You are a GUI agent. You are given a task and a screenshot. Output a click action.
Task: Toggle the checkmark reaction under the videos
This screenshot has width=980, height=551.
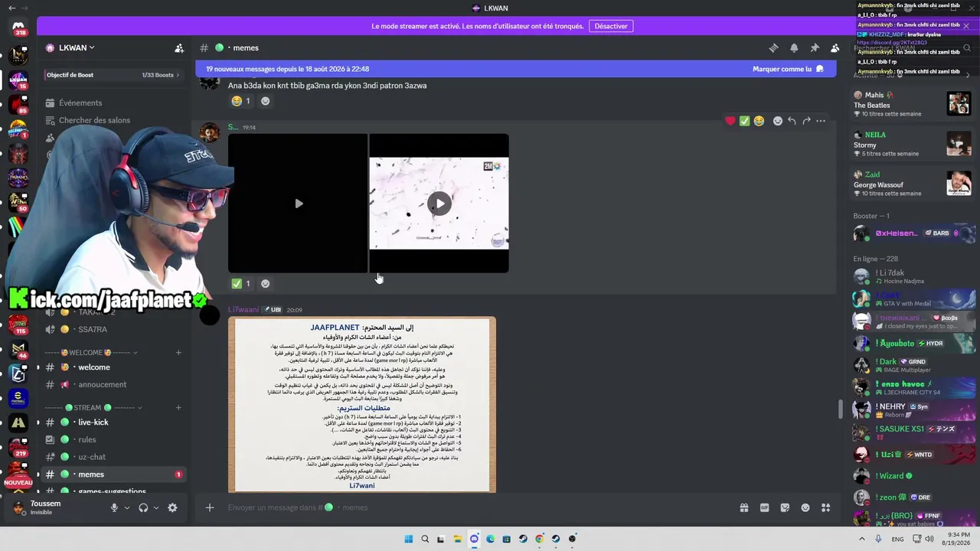(x=241, y=283)
